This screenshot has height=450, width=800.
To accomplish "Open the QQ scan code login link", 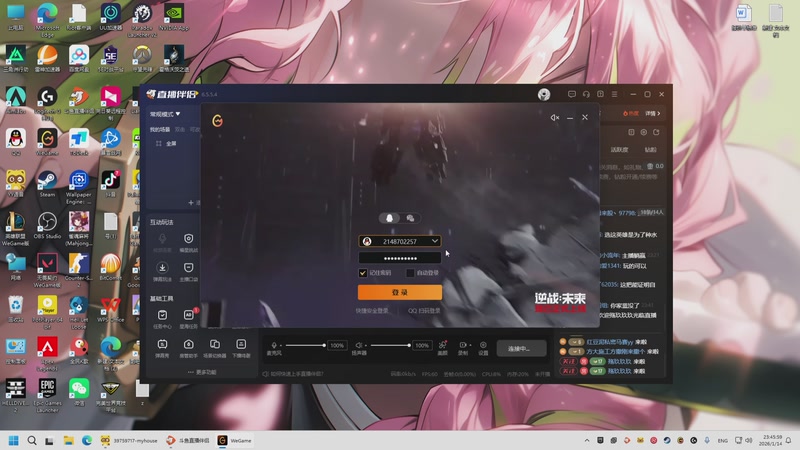I will (x=424, y=311).
